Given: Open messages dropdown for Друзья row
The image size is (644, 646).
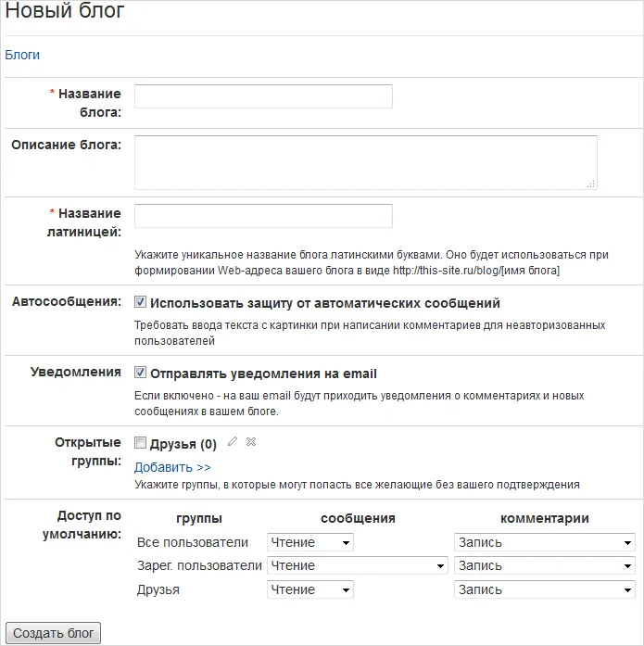Looking at the screenshot, I should 309,589.
